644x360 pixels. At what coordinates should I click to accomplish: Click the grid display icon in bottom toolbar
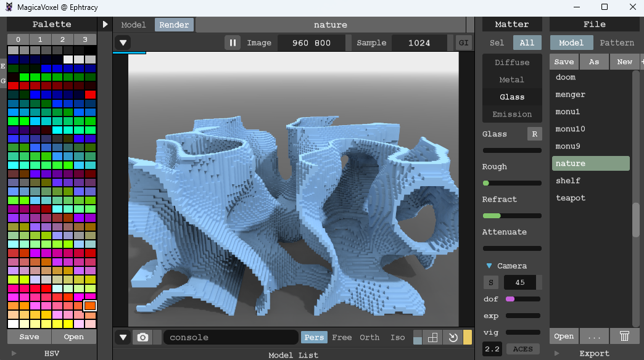[433, 337]
